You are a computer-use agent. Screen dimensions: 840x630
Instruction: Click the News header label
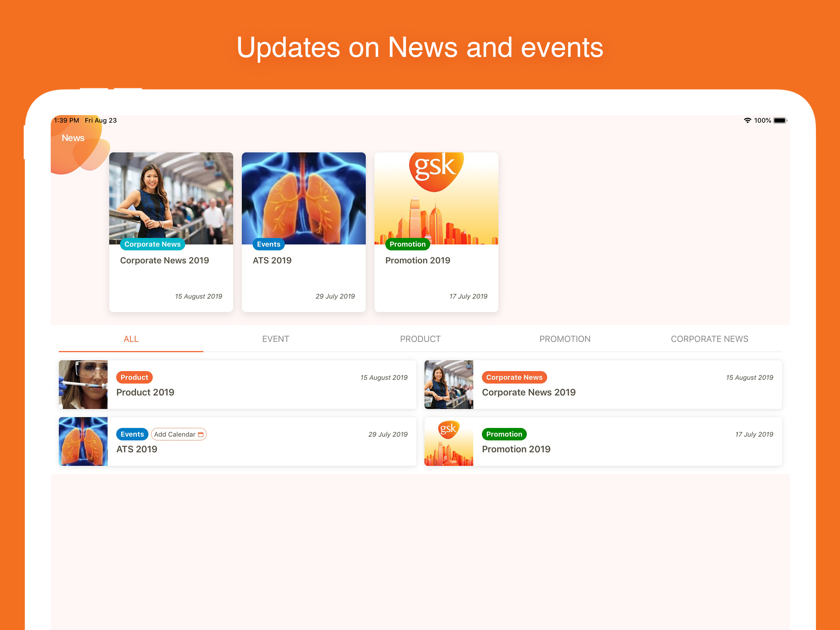[x=73, y=138]
